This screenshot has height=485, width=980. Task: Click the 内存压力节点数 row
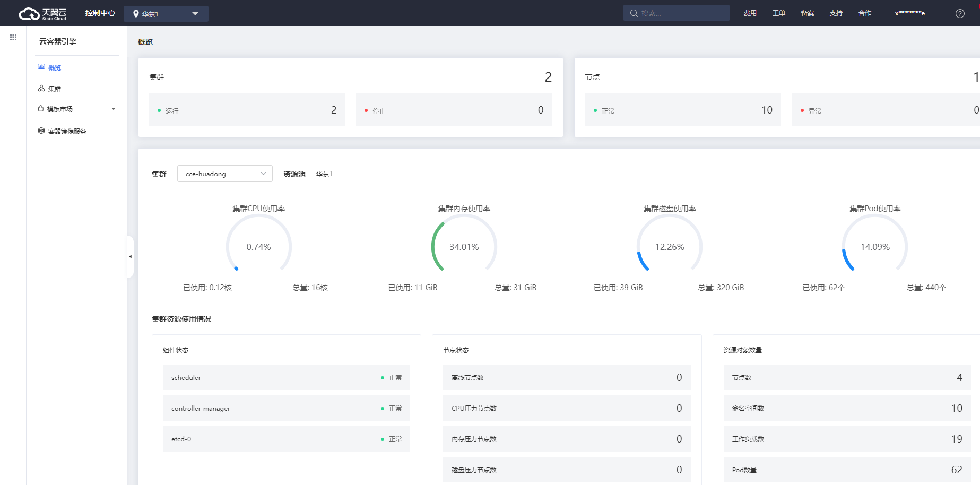[567, 439]
